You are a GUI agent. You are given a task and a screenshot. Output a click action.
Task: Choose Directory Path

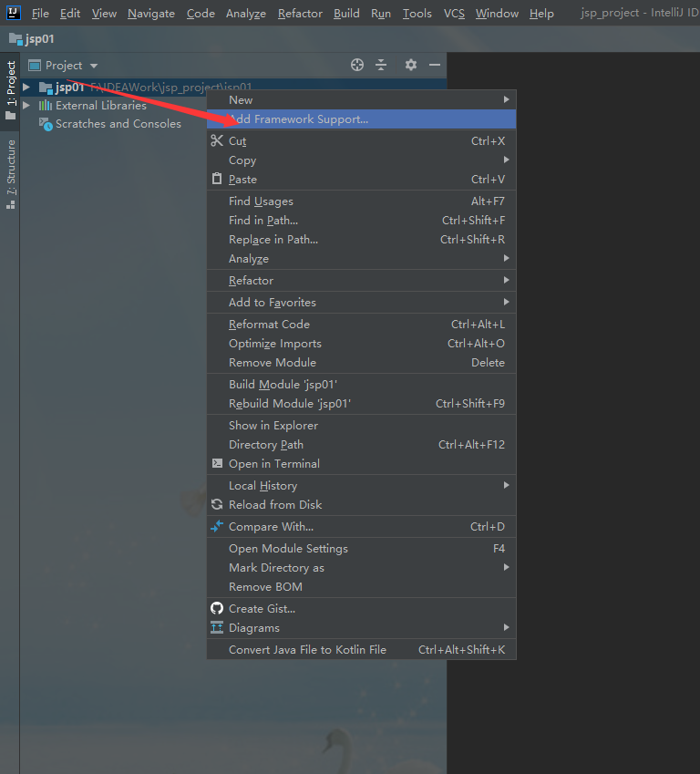(361, 444)
